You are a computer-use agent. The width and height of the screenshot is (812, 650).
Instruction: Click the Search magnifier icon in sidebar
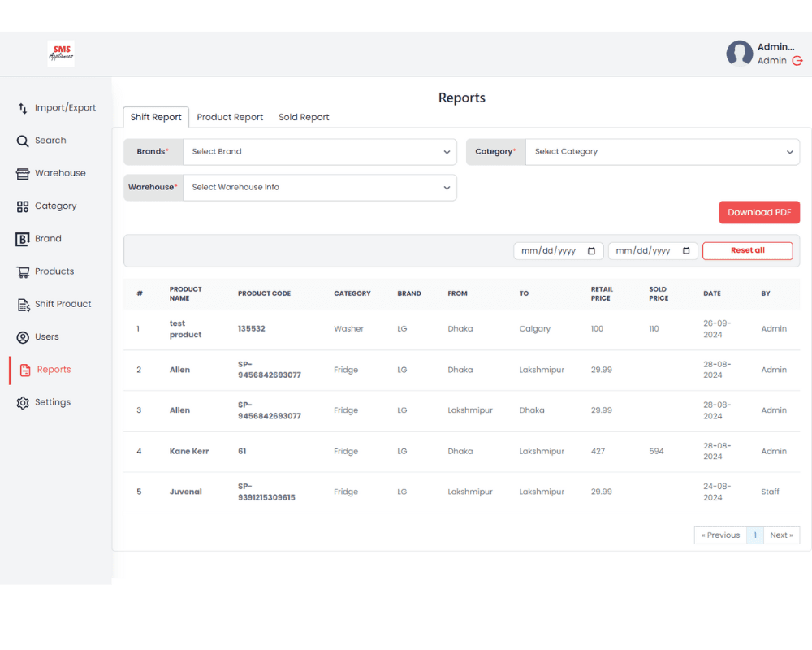[x=23, y=141]
